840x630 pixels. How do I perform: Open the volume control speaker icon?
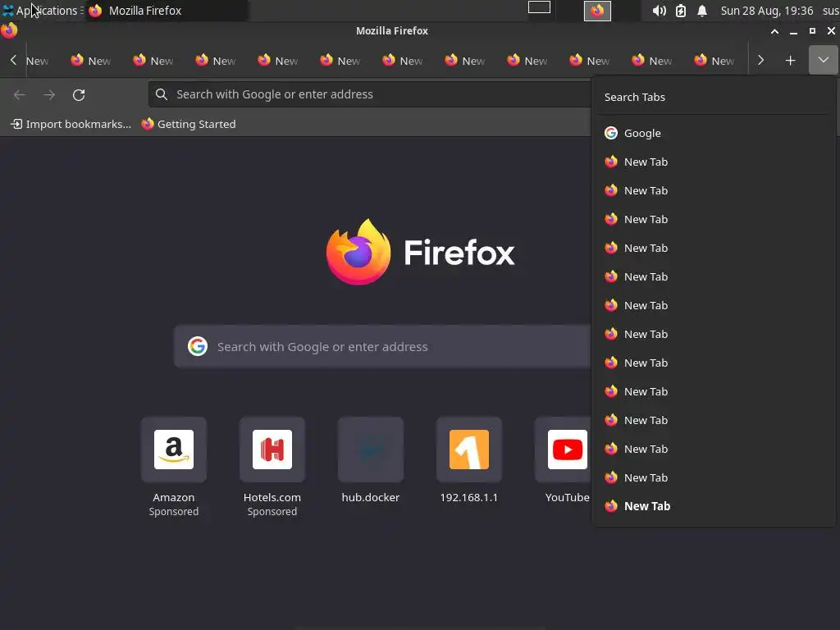(659, 11)
